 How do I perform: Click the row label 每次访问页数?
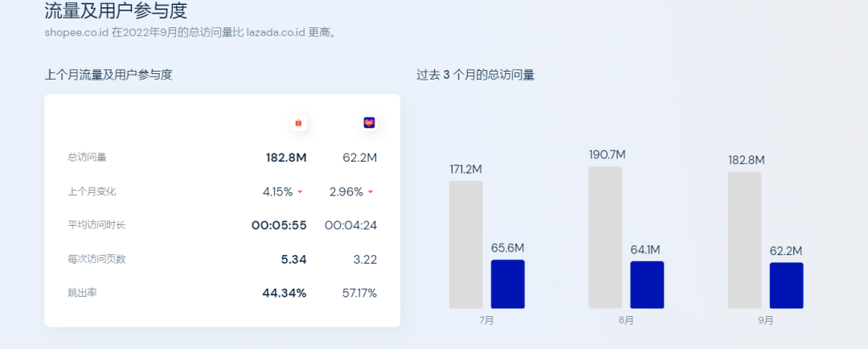click(x=97, y=259)
